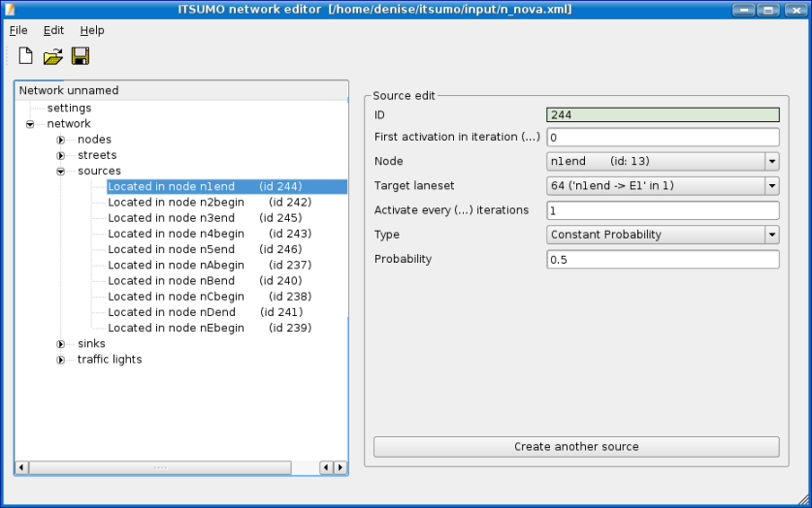Open the Node dropdown list
Screen dimensions: 812x508
[x=771, y=161]
